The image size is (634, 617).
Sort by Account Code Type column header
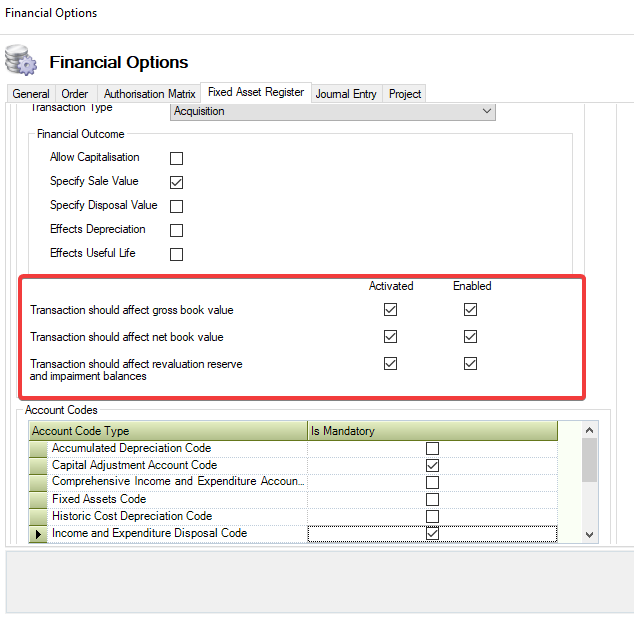pos(168,431)
